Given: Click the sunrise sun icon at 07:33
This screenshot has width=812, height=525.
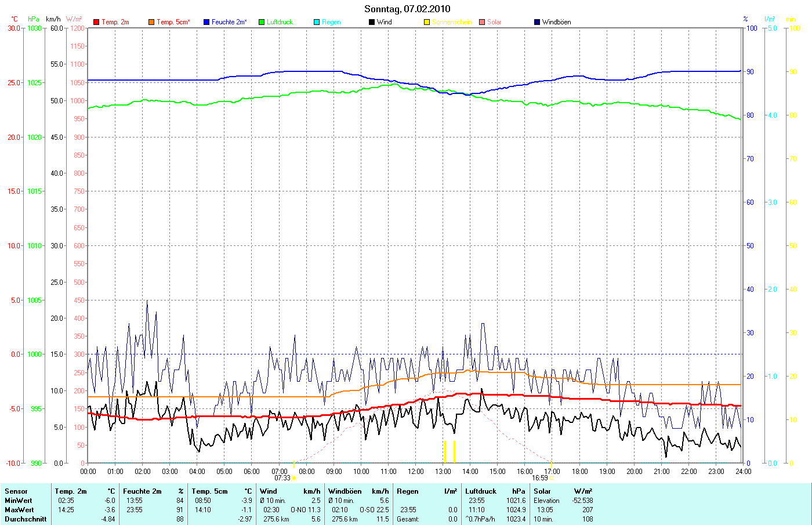Looking at the screenshot, I should [294, 478].
